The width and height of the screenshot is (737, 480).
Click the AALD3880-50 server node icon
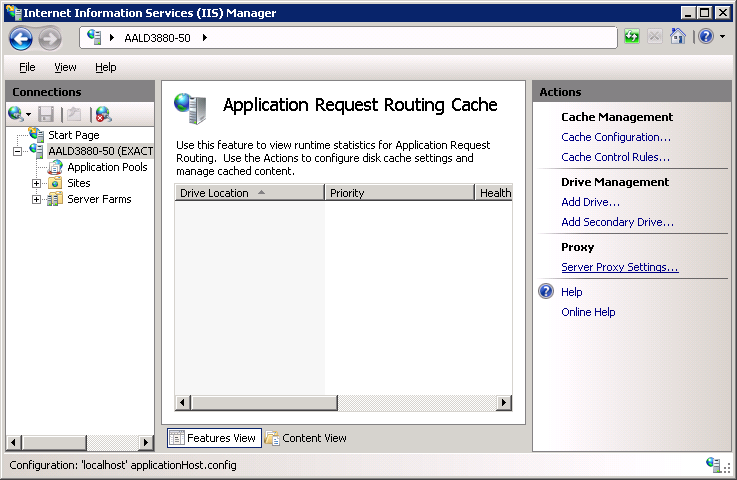(x=37, y=150)
